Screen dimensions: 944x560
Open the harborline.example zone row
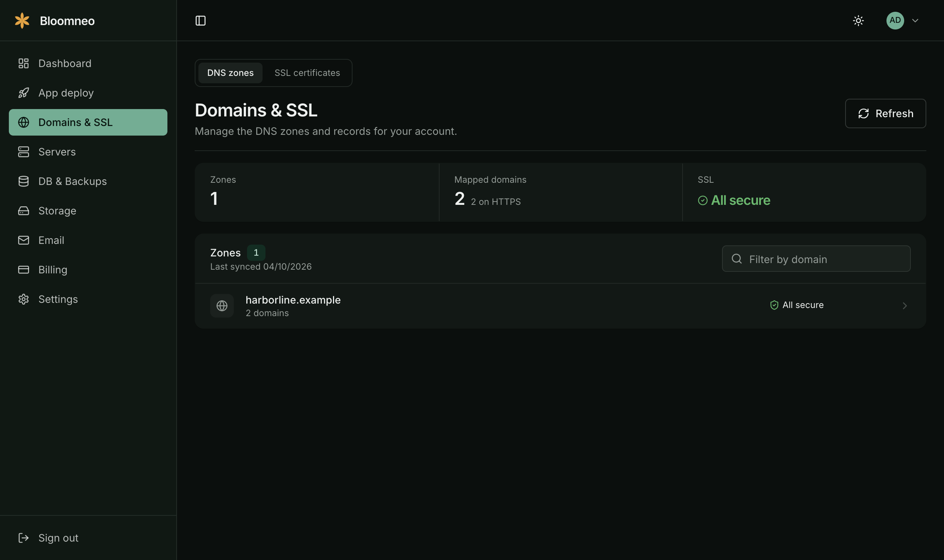[x=560, y=306]
